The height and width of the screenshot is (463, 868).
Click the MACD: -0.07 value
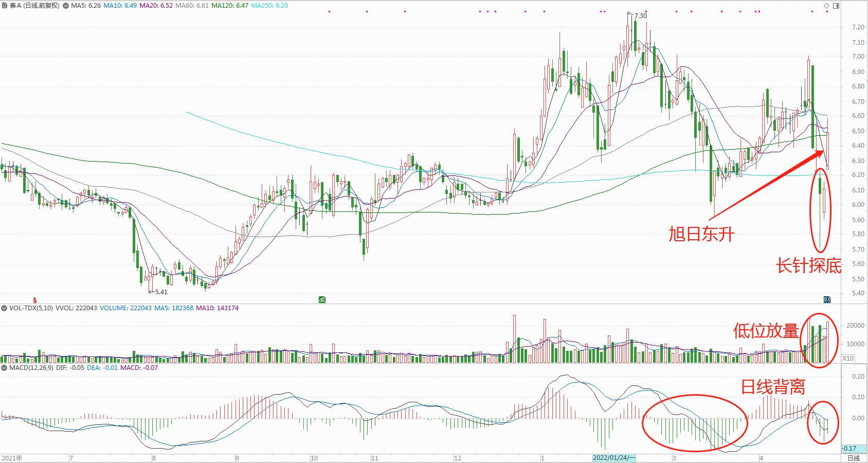[x=139, y=368]
